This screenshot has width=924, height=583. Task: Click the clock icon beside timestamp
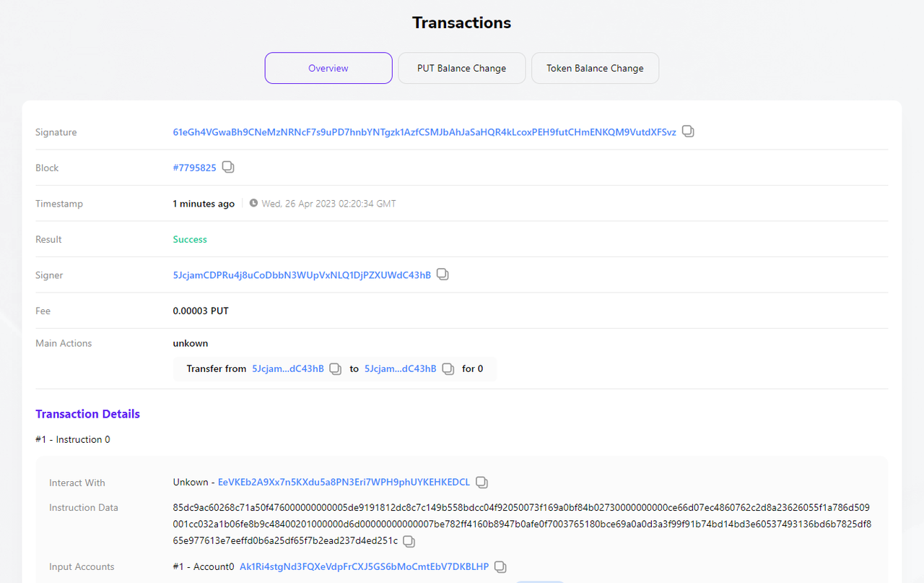[x=253, y=204]
